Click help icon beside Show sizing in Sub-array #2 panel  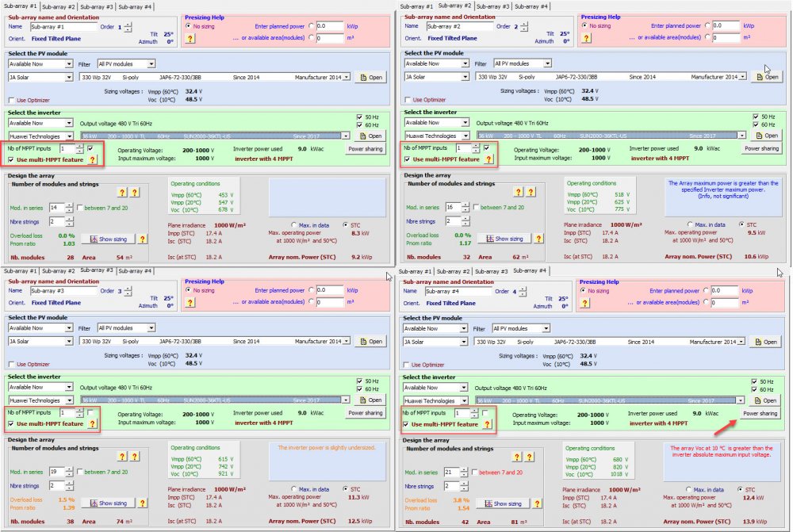tap(538, 239)
